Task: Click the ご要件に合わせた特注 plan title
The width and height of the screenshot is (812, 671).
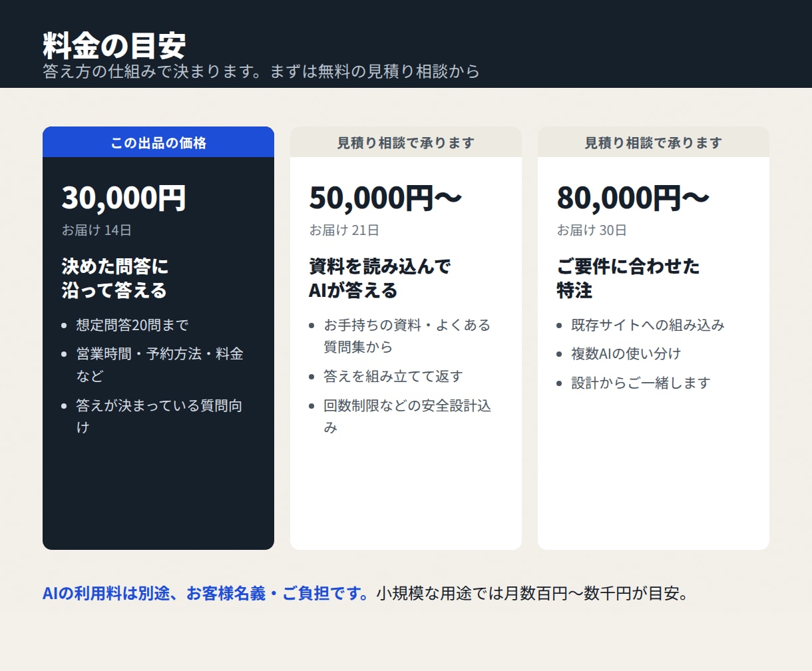Action: point(628,278)
